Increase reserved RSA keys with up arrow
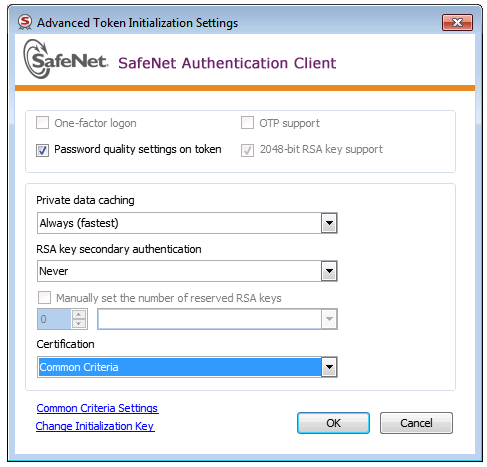 pyautogui.click(x=79, y=314)
